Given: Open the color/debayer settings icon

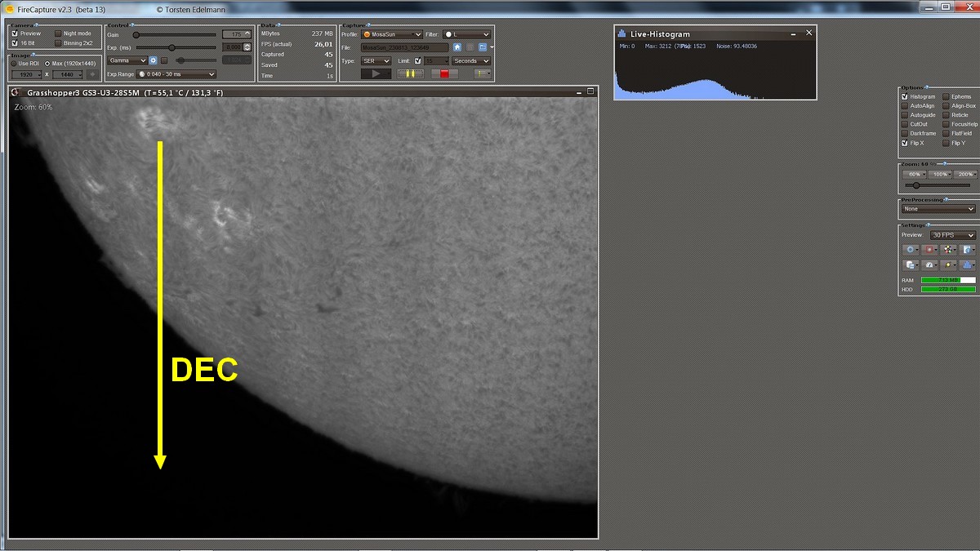Looking at the screenshot, I should tap(949, 249).
